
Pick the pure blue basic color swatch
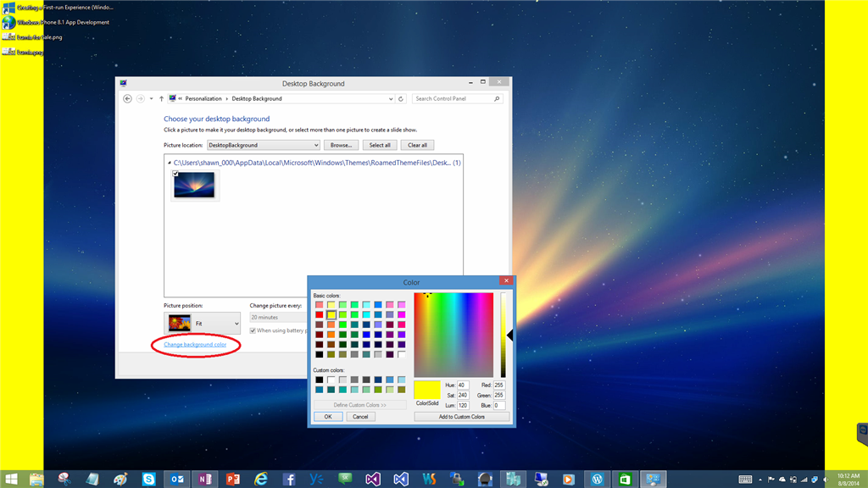pos(366,335)
